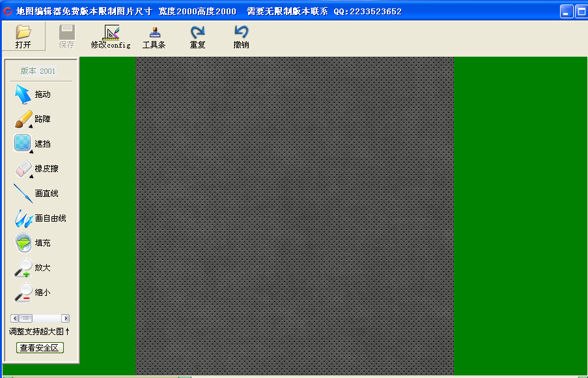Select the 橡皮擦 eraser tool
The height and width of the screenshot is (378, 588).
(36, 169)
